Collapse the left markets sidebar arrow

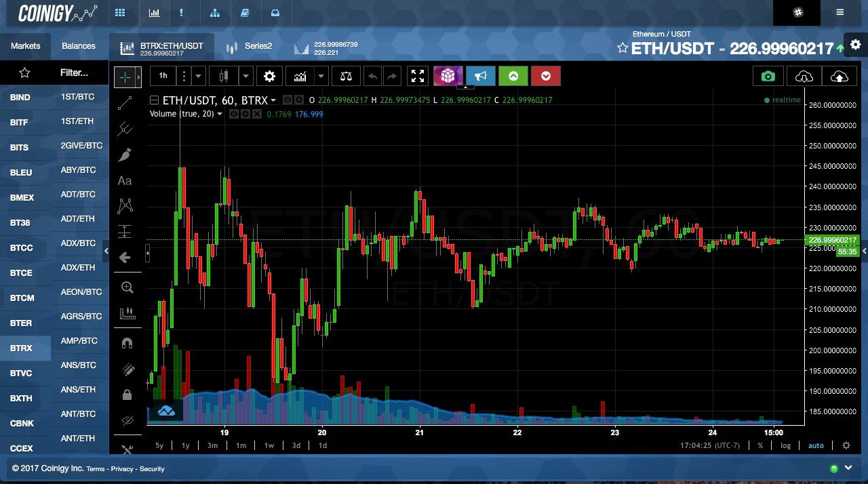click(x=106, y=251)
